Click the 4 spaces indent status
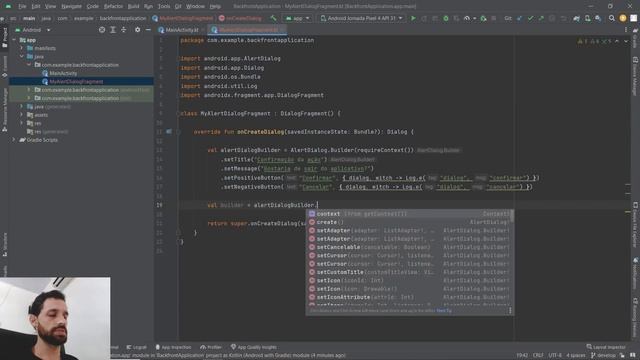Image resolution: width=640 pixels, height=360 pixels. (576, 356)
